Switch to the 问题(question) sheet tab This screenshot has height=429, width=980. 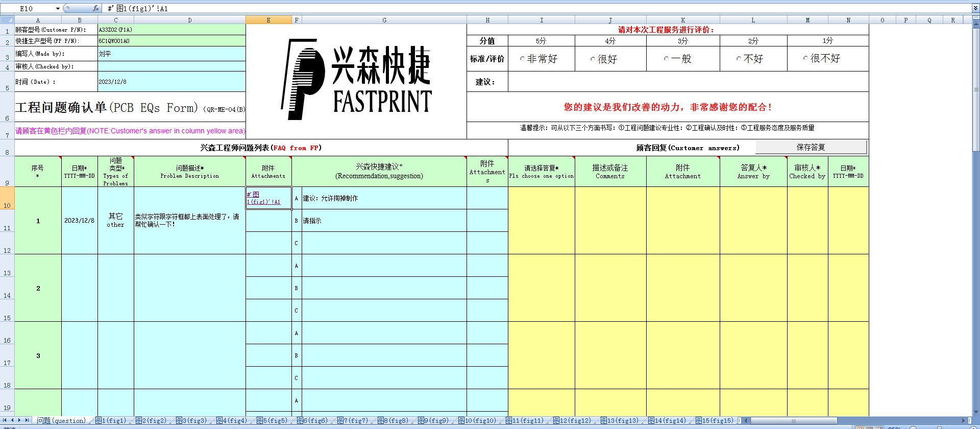(61, 420)
